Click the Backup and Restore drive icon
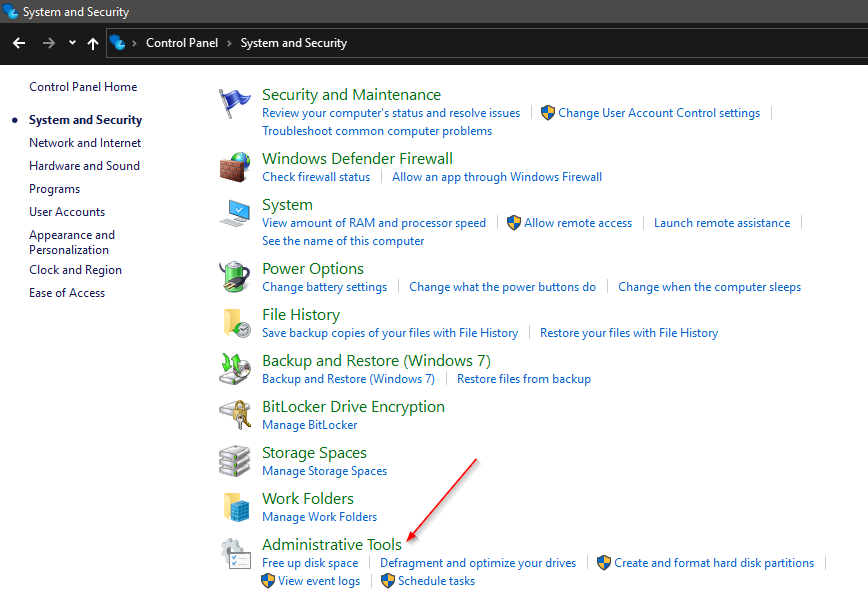868x612 pixels. coord(235,369)
